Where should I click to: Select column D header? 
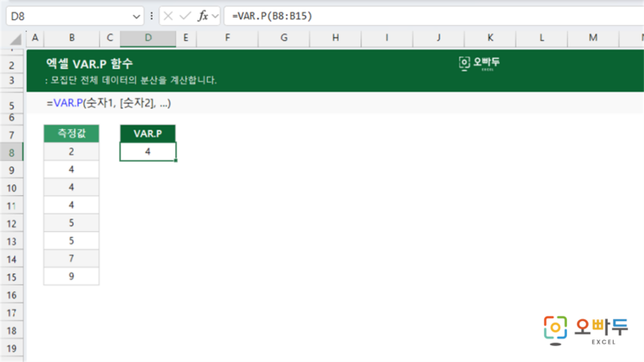click(x=148, y=38)
